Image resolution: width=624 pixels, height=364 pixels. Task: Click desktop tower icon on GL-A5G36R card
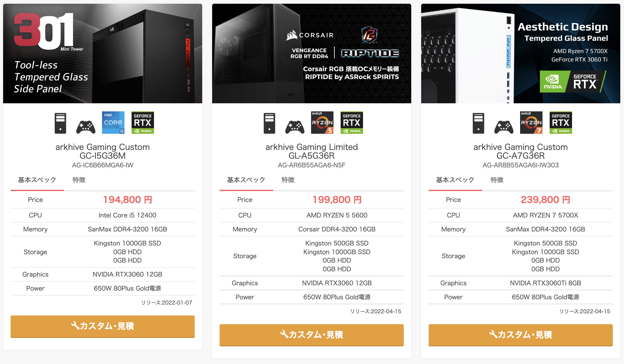(x=269, y=123)
